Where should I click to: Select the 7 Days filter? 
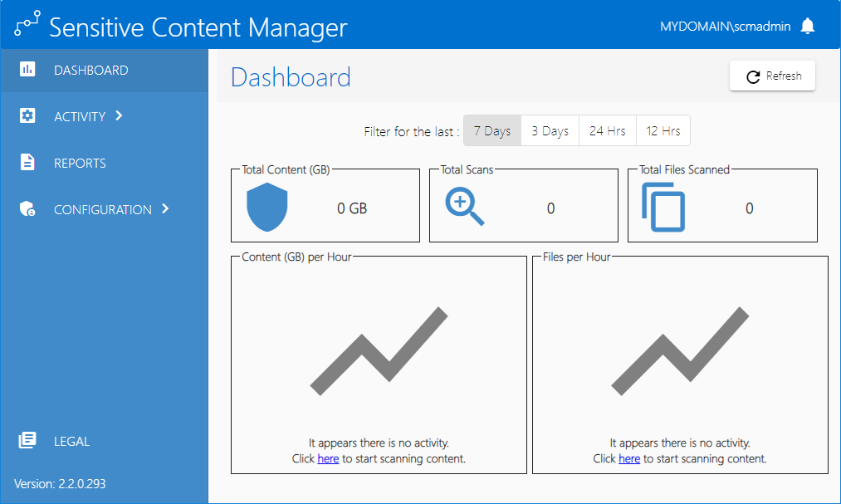click(x=492, y=131)
